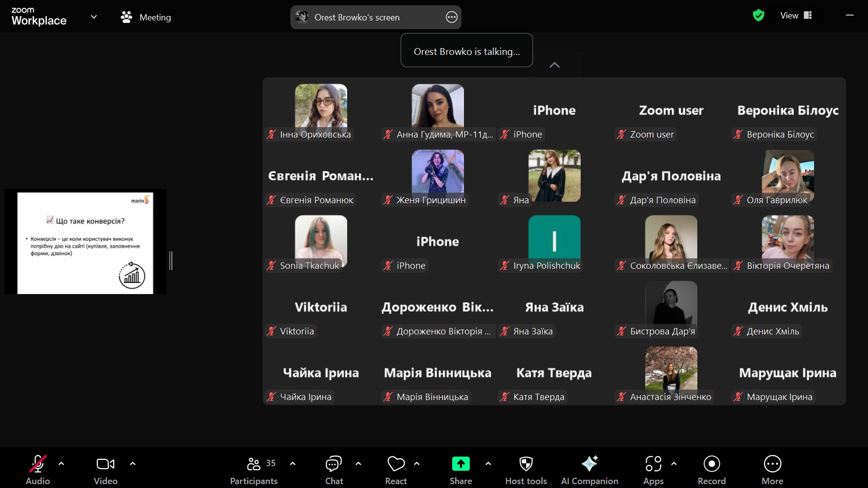This screenshot has width=868, height=488.
Task: Launch AI Companion
Action: 589,464
